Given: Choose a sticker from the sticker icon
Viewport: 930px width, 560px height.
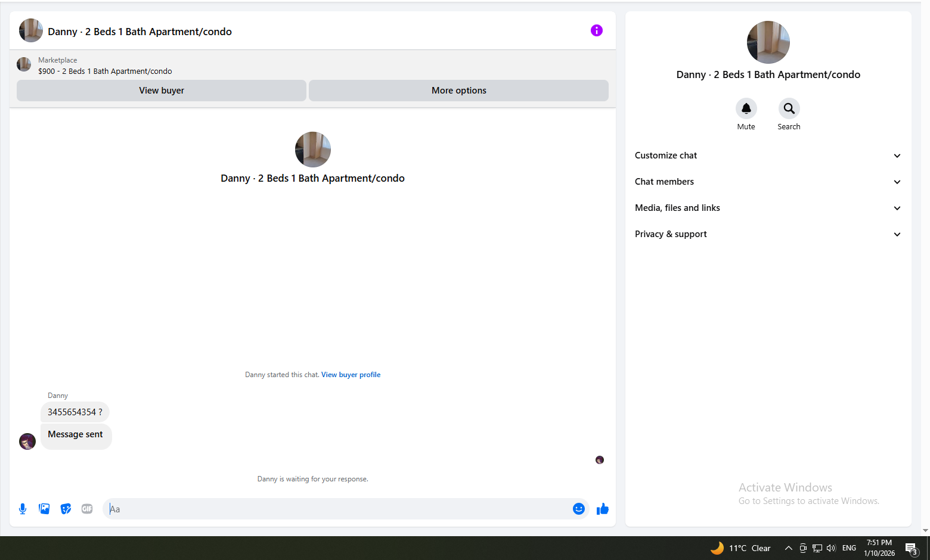Looking at the screenshot, I should (x=66, y=509).
